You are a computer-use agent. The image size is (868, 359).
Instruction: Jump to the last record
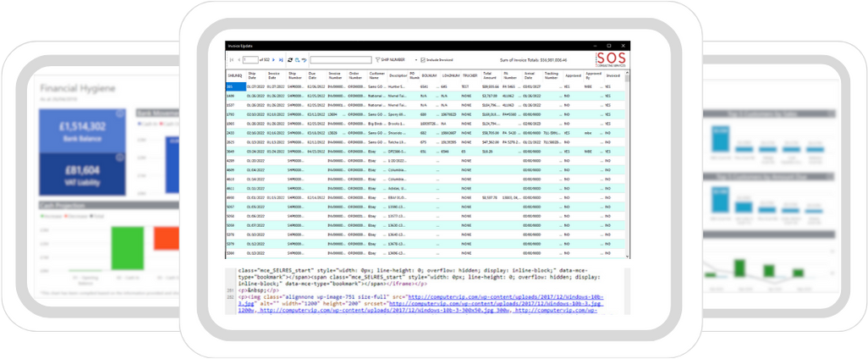point(280,60)
